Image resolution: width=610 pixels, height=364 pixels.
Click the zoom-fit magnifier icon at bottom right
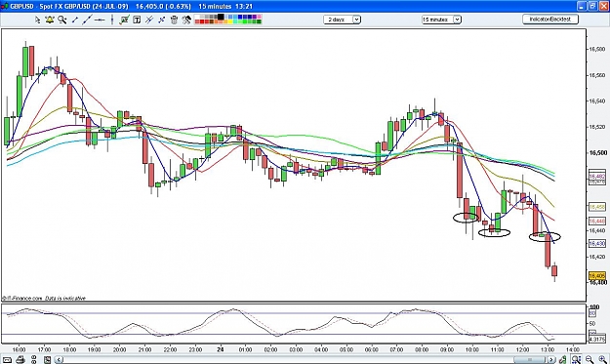coord(576,360)
